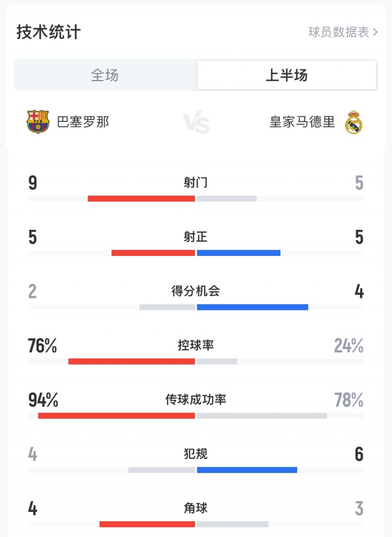Click the blue 得分机会 chances bar
This screenshot has height=537, width=392.
pyautogui.click(x=253, y=307)
